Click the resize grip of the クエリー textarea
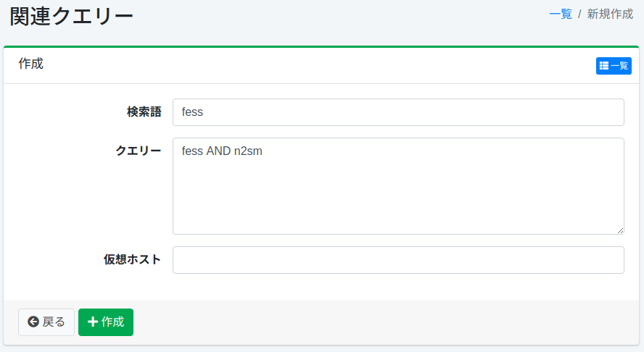The height and width of the screenshot is (352, 644). click(x=620, y=230)
